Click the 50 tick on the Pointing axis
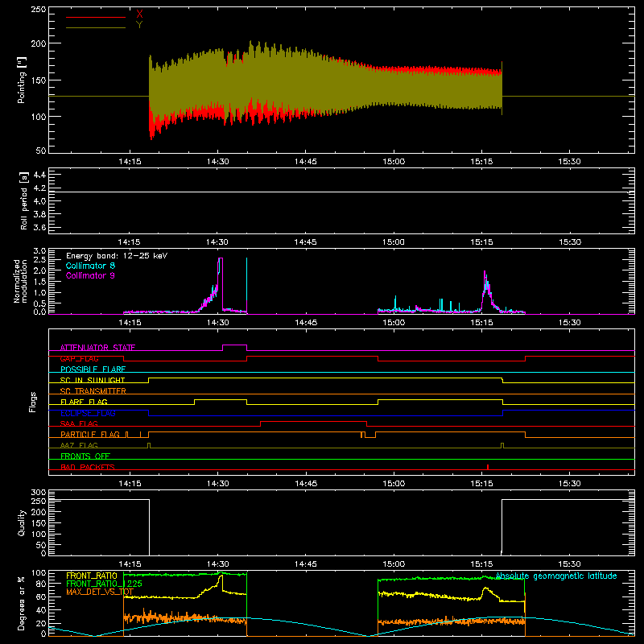The height and width of the screenshot is (644, 644). (41, 151)
